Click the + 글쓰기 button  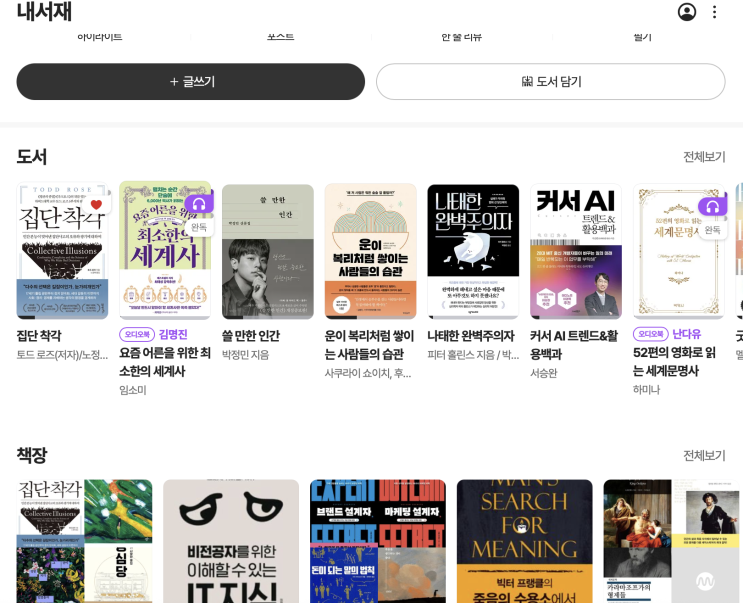190,81
